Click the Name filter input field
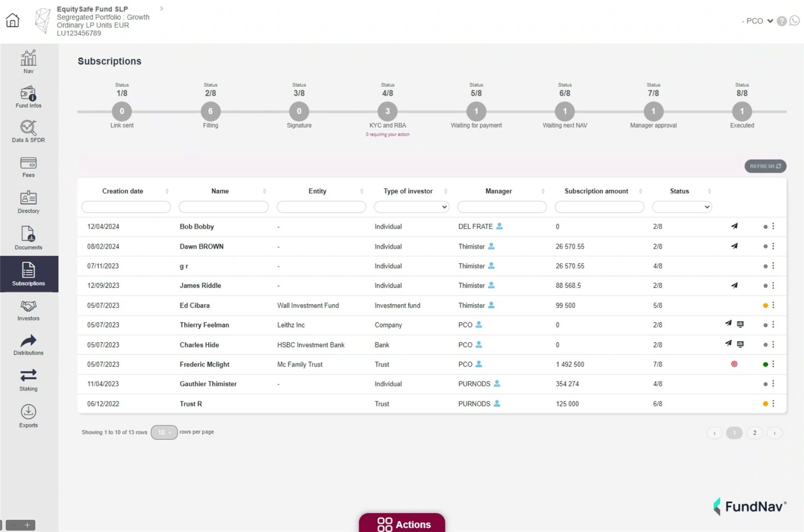 click(223, 207)
